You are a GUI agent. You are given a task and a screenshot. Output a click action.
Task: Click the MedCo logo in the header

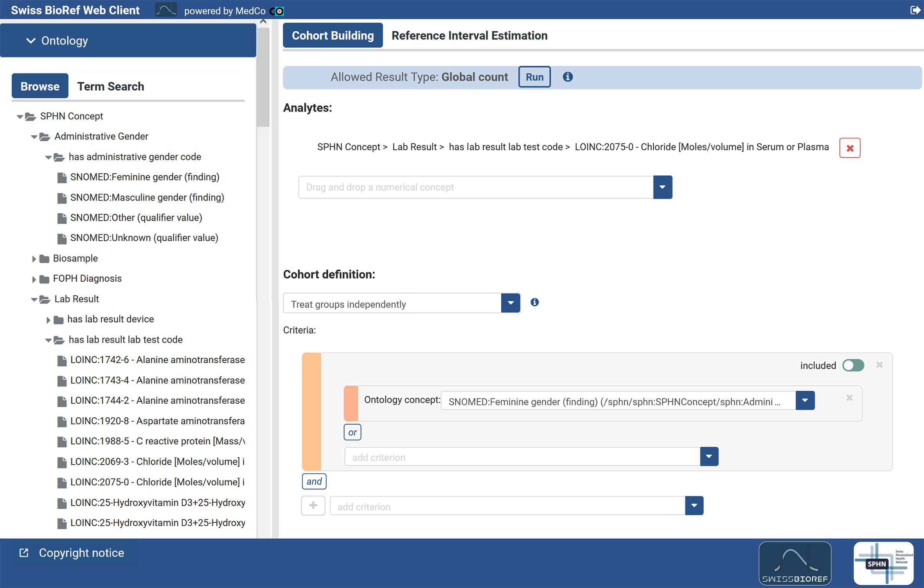(277, 11)
